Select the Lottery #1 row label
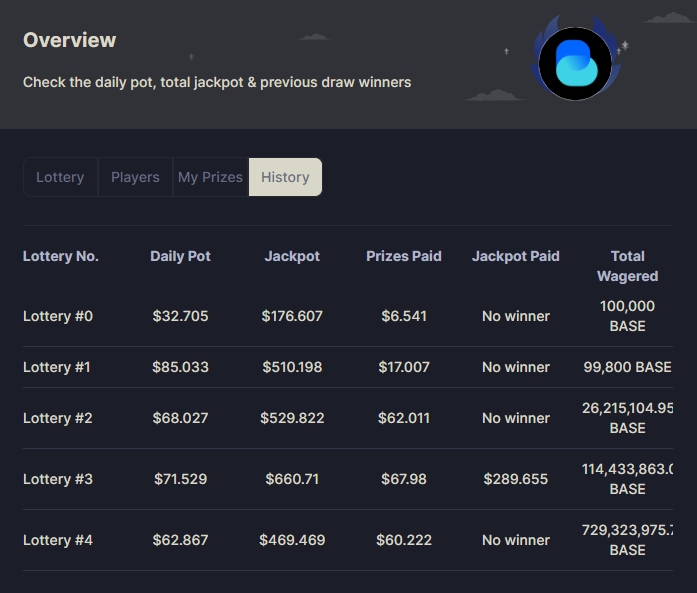 (x=57, y=367)
